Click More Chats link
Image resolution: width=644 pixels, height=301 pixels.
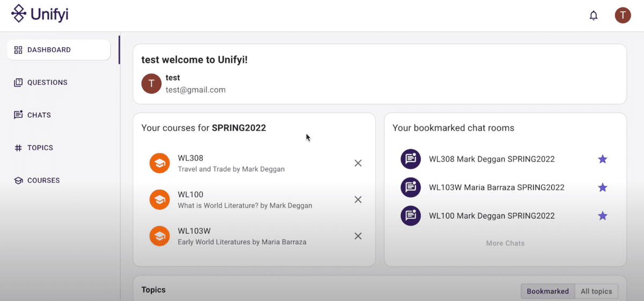505,243
